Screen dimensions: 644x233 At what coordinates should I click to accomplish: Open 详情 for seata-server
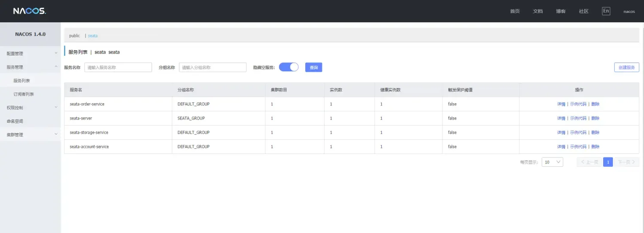coord(561,118)
